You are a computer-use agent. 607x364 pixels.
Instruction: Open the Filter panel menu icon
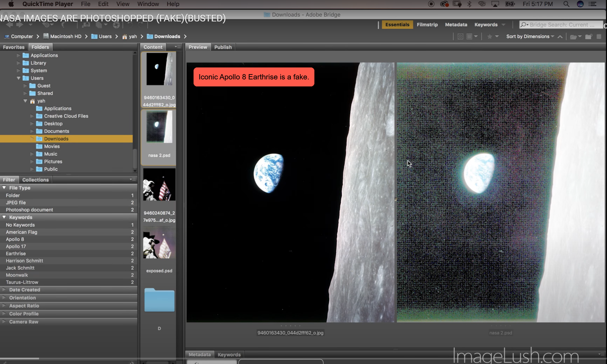click(133, 179)
